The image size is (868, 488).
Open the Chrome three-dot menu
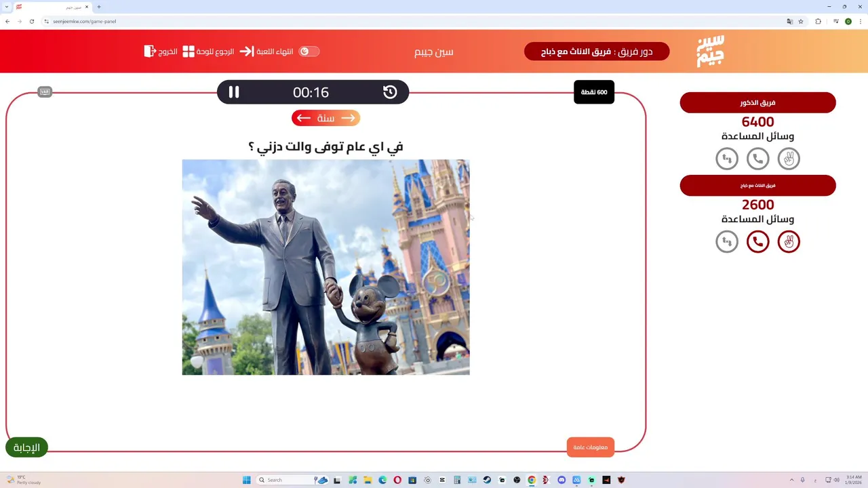click(x=860, y=21)
